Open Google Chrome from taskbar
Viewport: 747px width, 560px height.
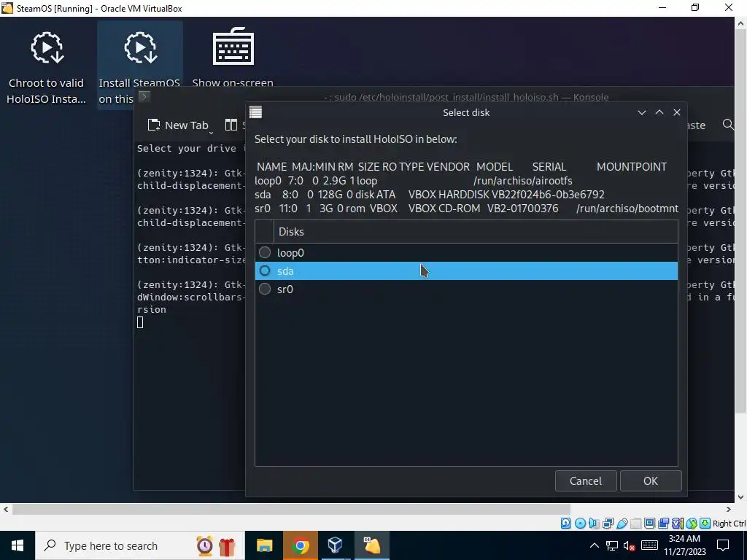300,545
